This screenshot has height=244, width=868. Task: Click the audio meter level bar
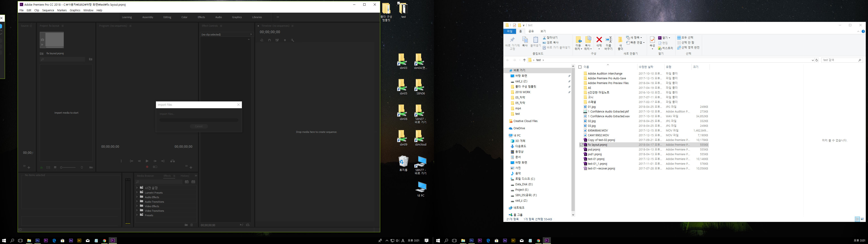pos(128,201)
